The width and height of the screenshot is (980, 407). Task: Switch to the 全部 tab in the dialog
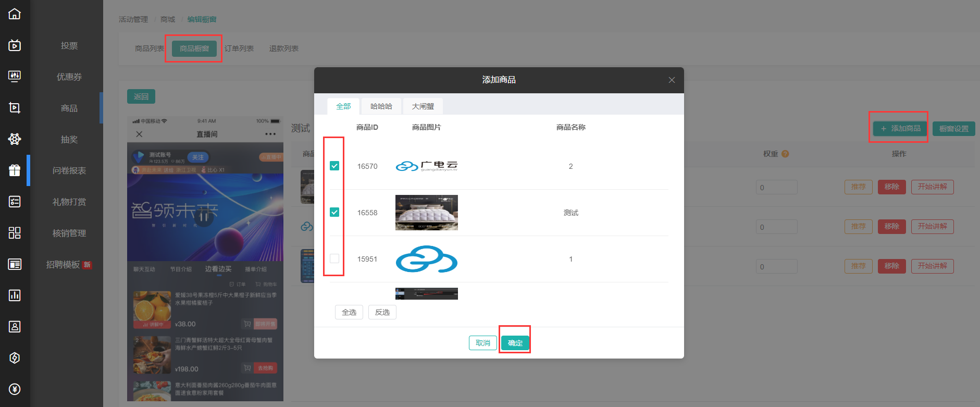tap(343, 106)
